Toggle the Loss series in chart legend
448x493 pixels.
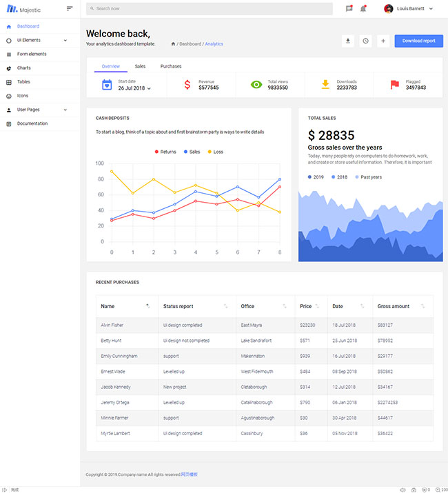pos(215,152)
